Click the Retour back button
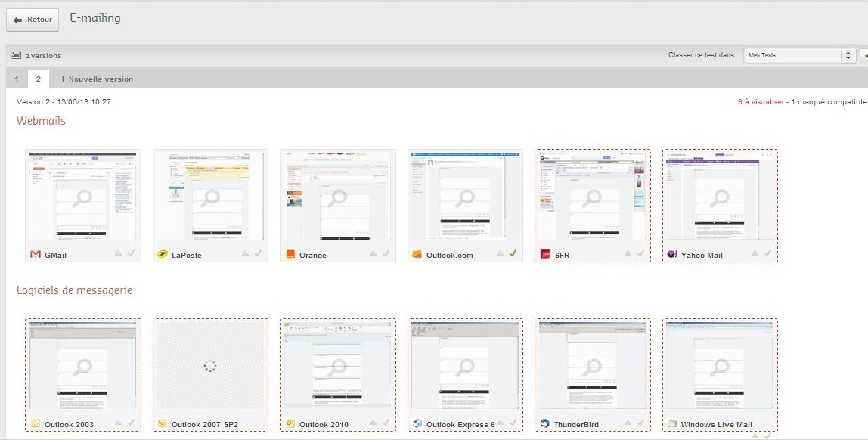868x440 pixels. point(33,20)
